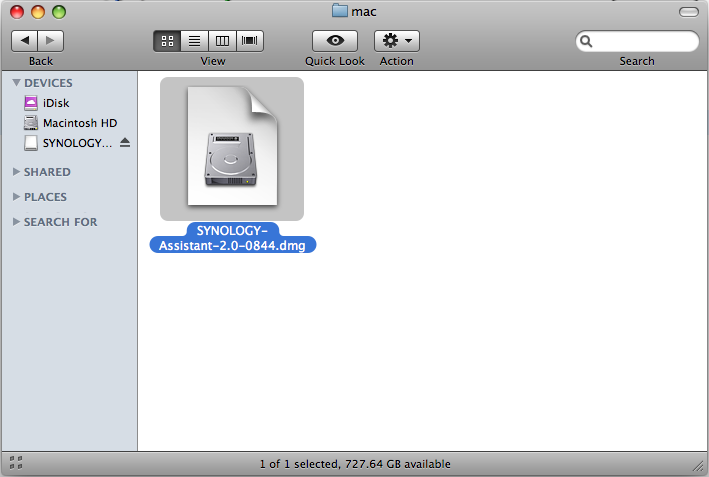The image size is (709, 477).
Task: Click the window resize grip
Action: click(700, 467)
